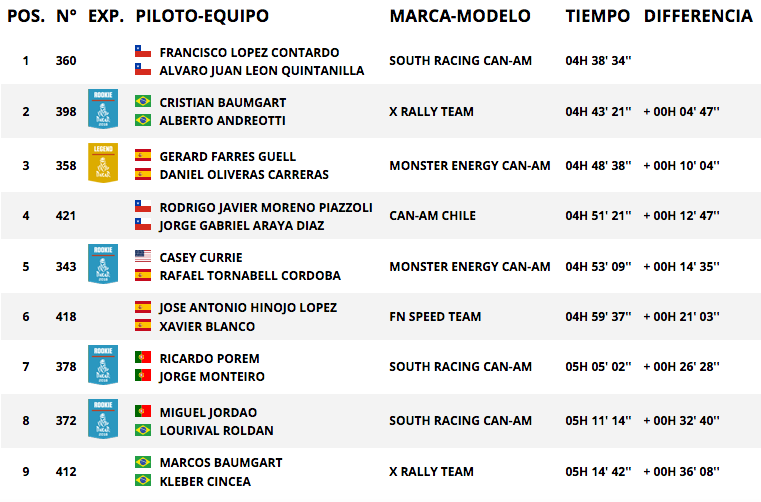Select Rodrigo Javier Moreno Piazzoli's name

point(266,208)
